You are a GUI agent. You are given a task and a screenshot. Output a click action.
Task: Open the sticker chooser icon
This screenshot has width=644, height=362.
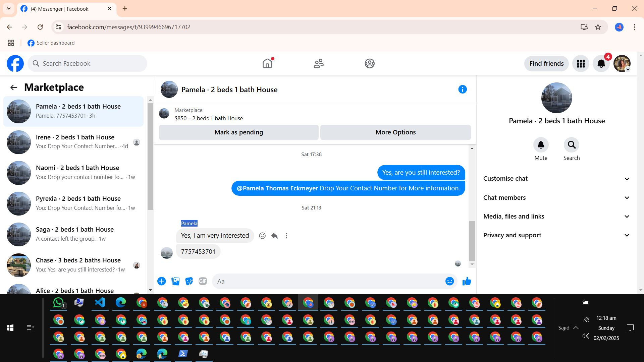[189, 282]
